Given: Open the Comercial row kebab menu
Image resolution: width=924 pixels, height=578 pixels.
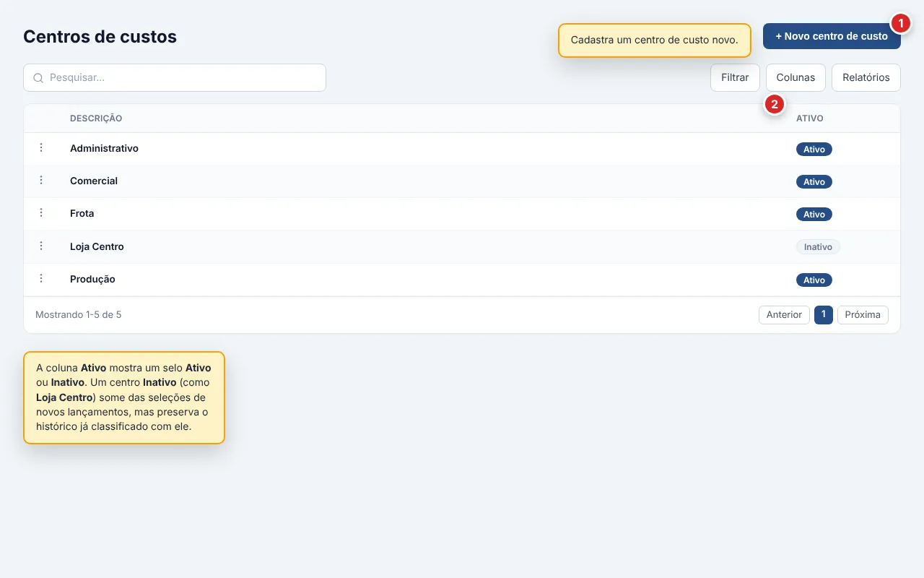Looking at the screenshot, I should (x=41, y=180).
